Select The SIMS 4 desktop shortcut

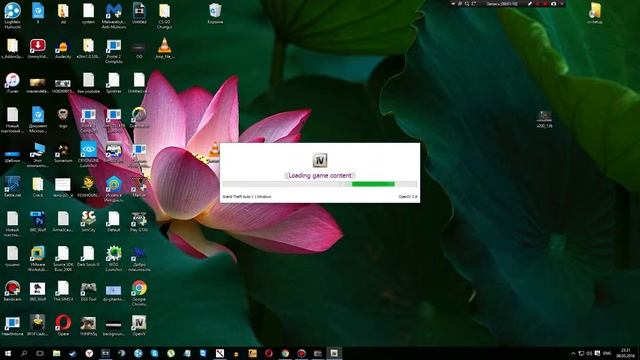[x=63, y=291]
